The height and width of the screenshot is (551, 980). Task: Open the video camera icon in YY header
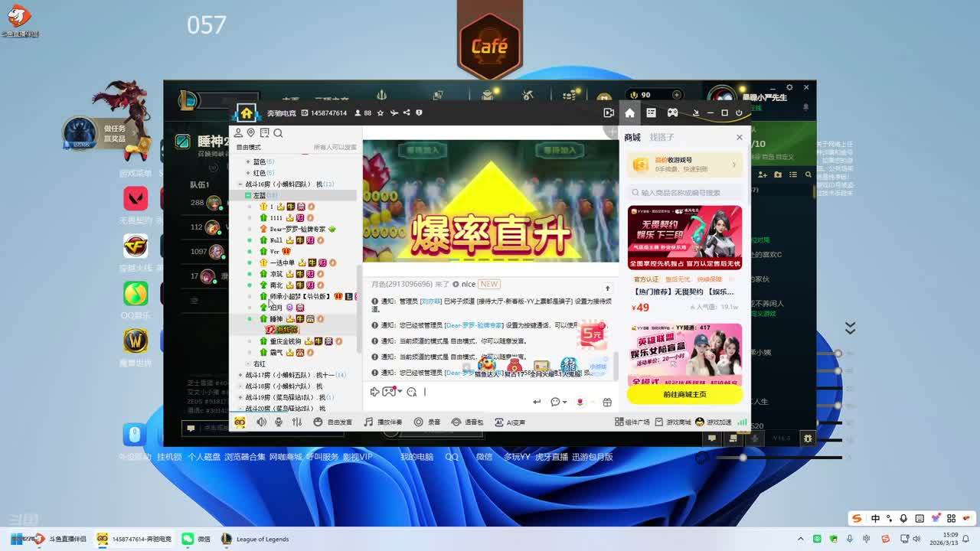tap(609, 113)
